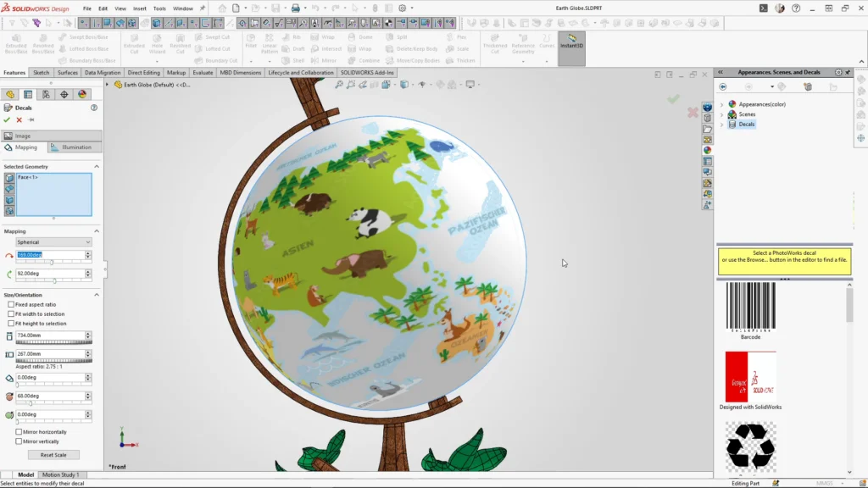Click the Zoom to Fit icon
Viewport: 868px width, 488px height.
[339, 85]
